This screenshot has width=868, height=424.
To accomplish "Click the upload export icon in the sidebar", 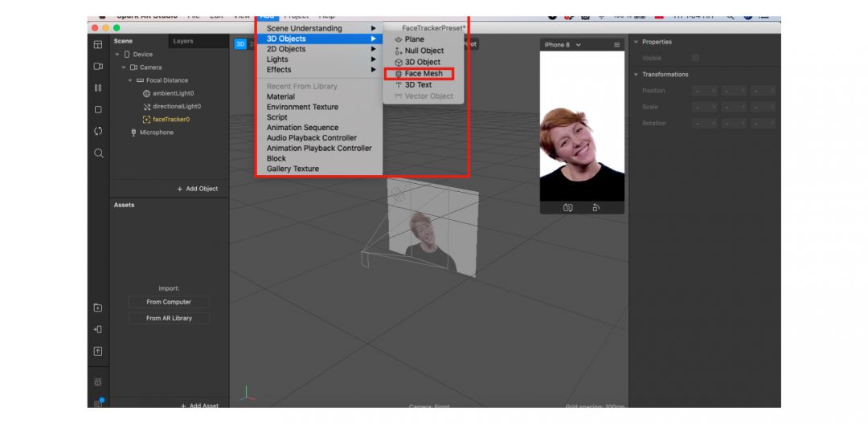I will click(x=98, y=351).
